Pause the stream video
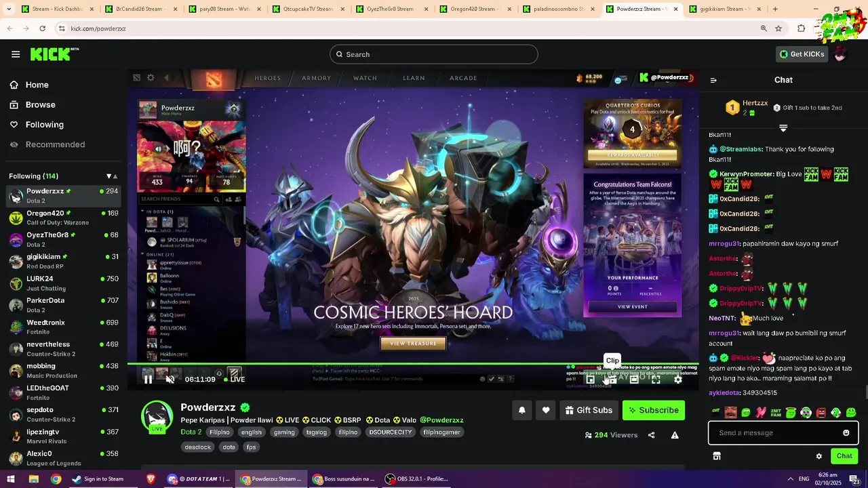Screen dimensions: 868x488 (148, 379)
